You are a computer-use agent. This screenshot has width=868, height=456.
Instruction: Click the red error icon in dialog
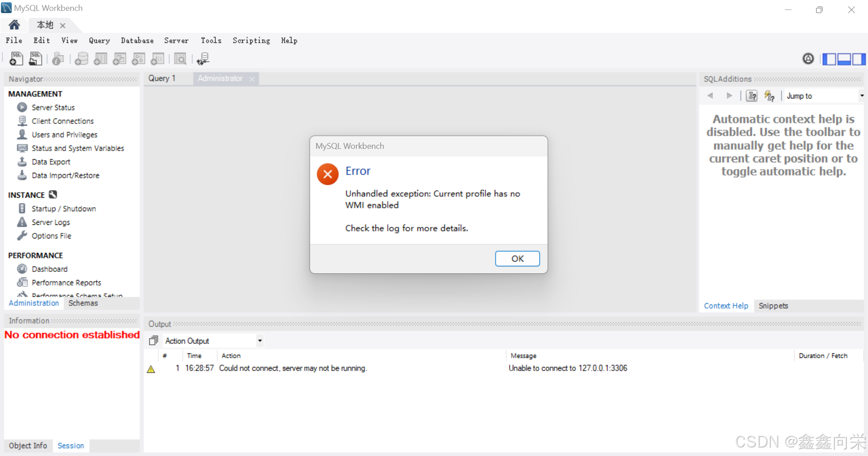328,174
